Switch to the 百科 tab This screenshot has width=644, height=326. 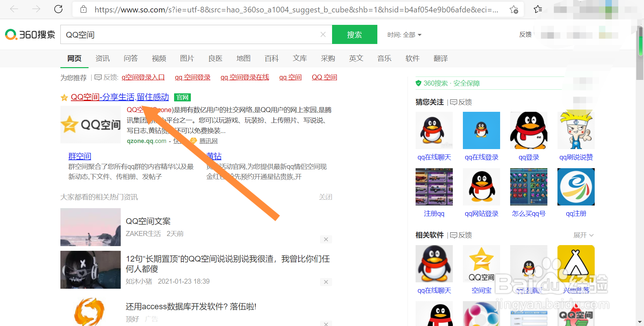tap(272, 58)
